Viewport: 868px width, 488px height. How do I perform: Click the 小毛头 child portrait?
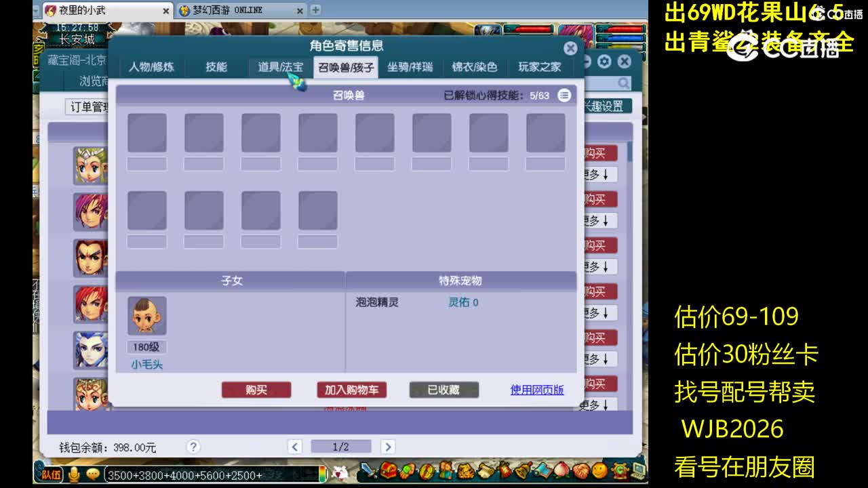[147, 316]
